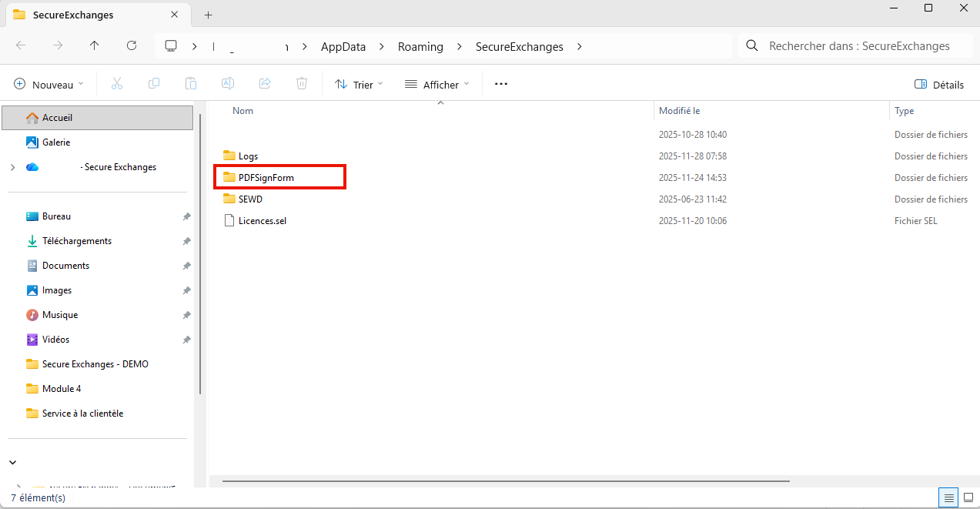The image size is (980, 509).
Task: Collapse the lower navigation section chevron
Action: coord(12,462)
